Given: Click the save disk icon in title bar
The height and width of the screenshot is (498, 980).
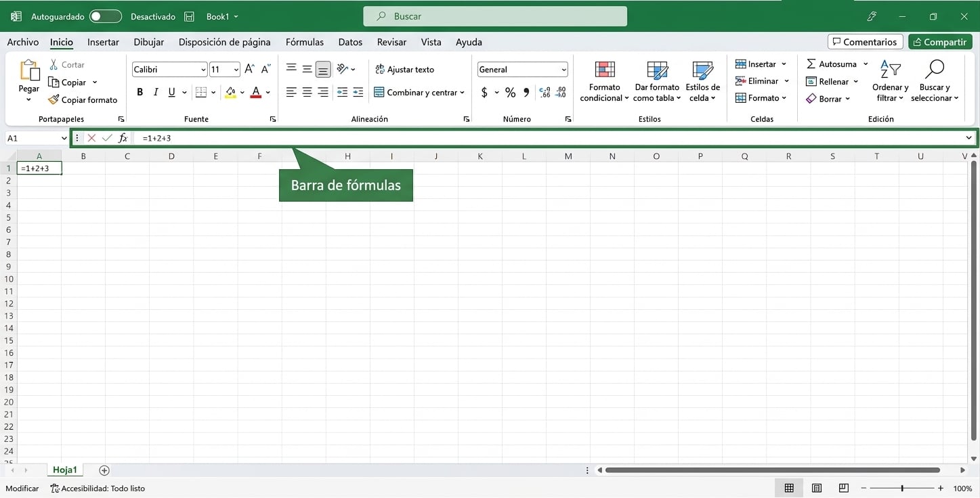Looking at the screenshot, I should [190, 16].
